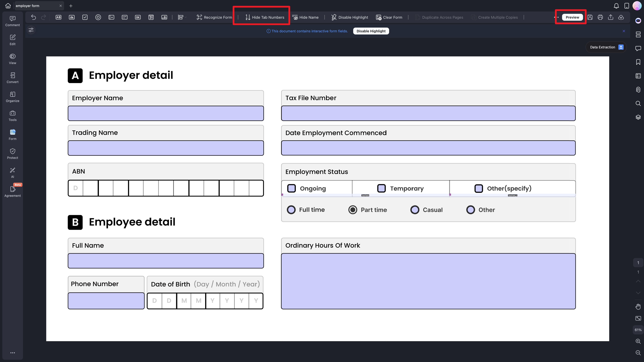The width and height of the screenshot is (644, 362).
Task: Click the notifications bell icon
Action: point(617,6)
